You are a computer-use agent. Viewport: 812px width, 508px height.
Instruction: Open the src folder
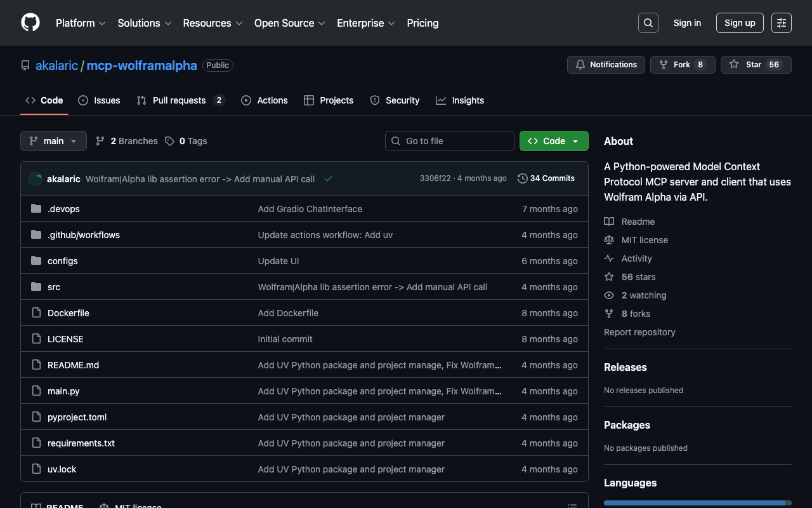click(x=54, y=287)
